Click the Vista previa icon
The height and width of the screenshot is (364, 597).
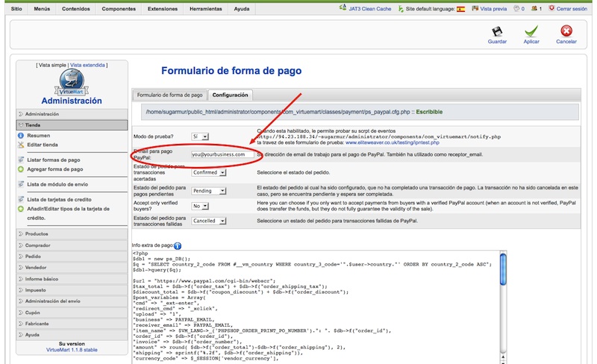click(475, 8)
